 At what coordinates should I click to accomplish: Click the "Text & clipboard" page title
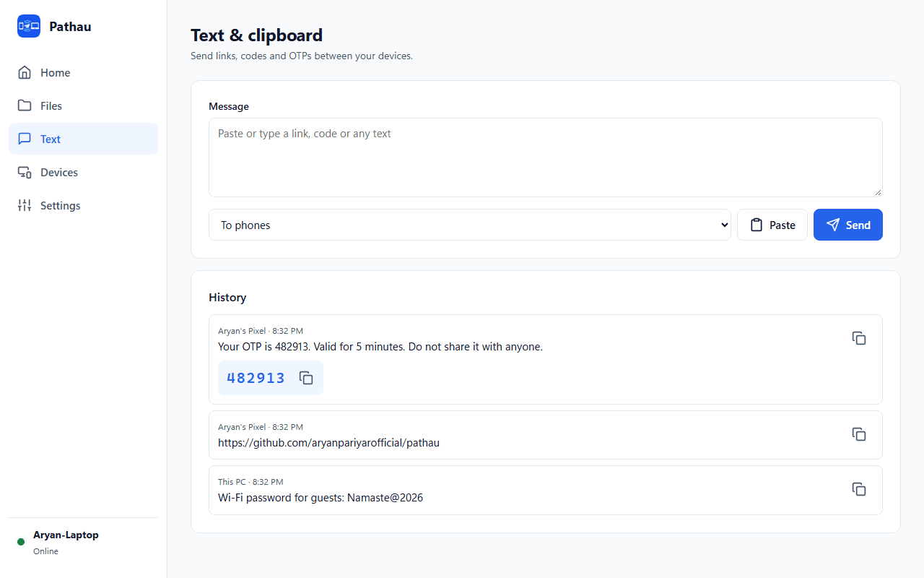[x=256, y=35]
